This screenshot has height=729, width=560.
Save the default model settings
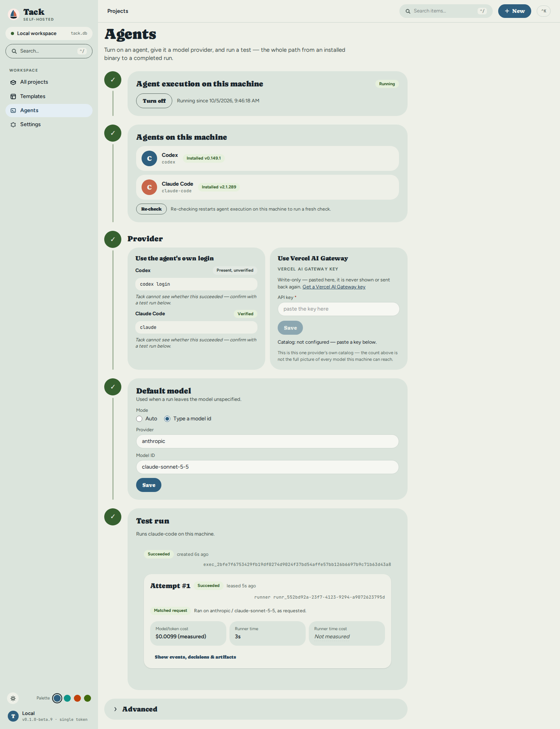pyautogui.click(x=149, y=485)
